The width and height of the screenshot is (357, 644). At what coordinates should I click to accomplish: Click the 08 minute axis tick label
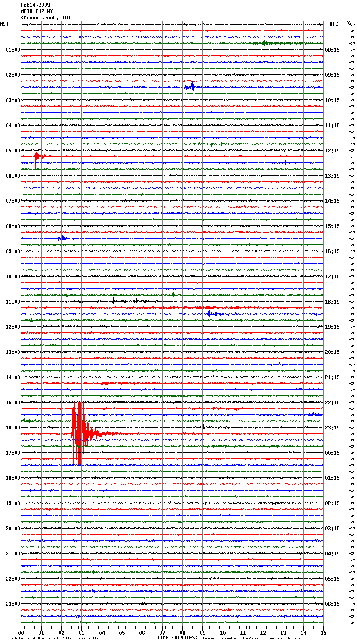(183, 633)
